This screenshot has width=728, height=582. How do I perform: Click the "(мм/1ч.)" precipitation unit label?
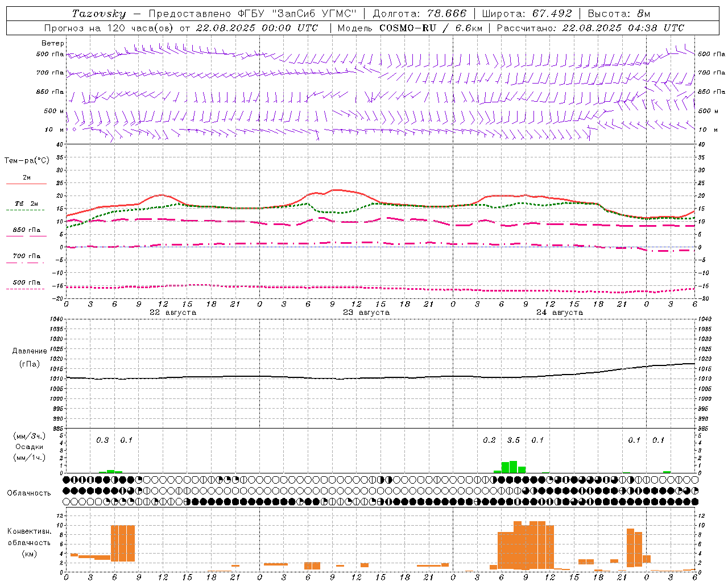pos(30,458)
